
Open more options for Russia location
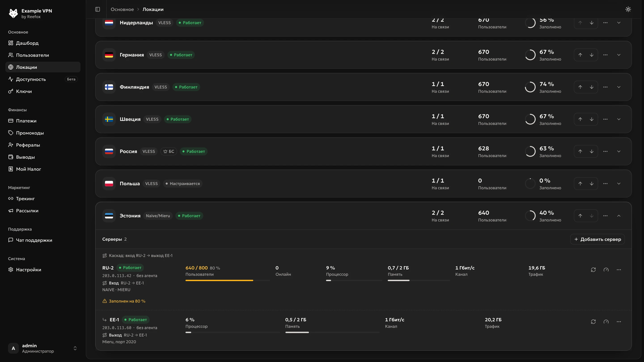pos(605,152)
